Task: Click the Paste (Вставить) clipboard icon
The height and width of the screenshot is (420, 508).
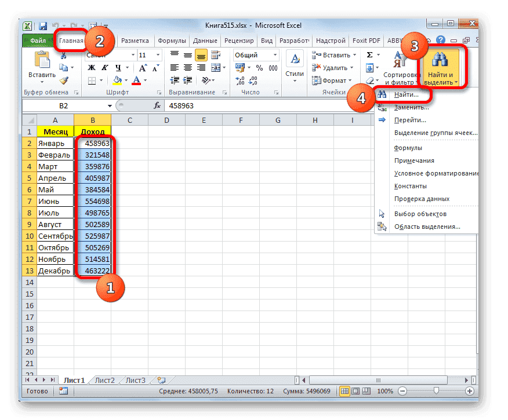Action: (42, 61)
